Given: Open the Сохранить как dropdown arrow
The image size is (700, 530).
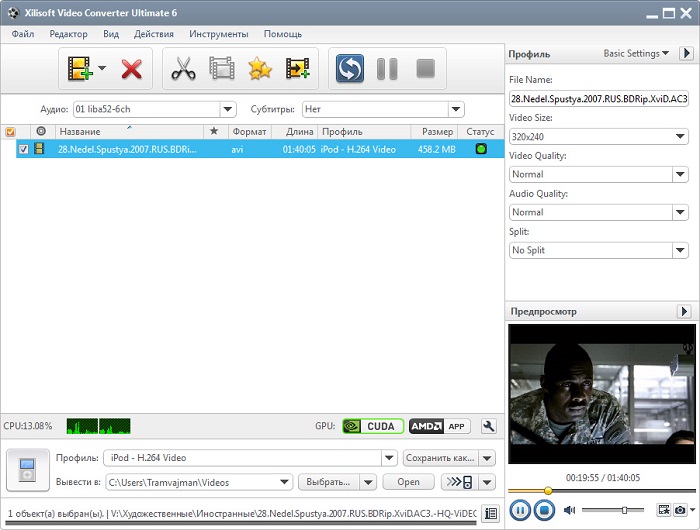Looking at the screenshot, I should click(487, 458).
